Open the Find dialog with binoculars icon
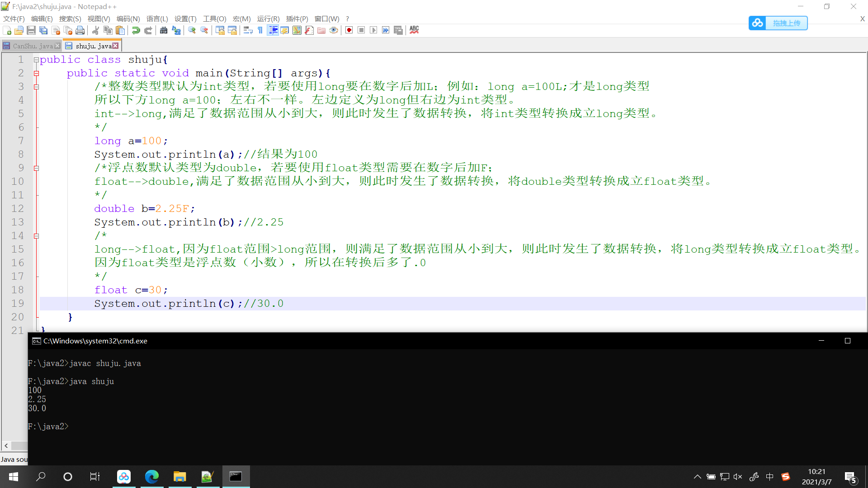Image resolution: width=868 pixels, height=488 pixels. point(164,30)
